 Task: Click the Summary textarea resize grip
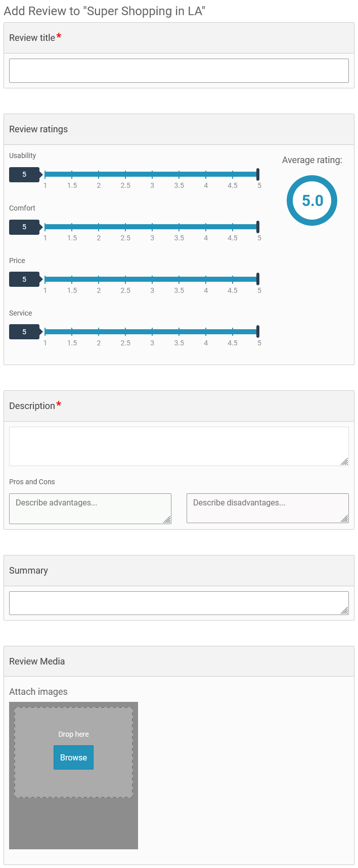tap(344, 610)
